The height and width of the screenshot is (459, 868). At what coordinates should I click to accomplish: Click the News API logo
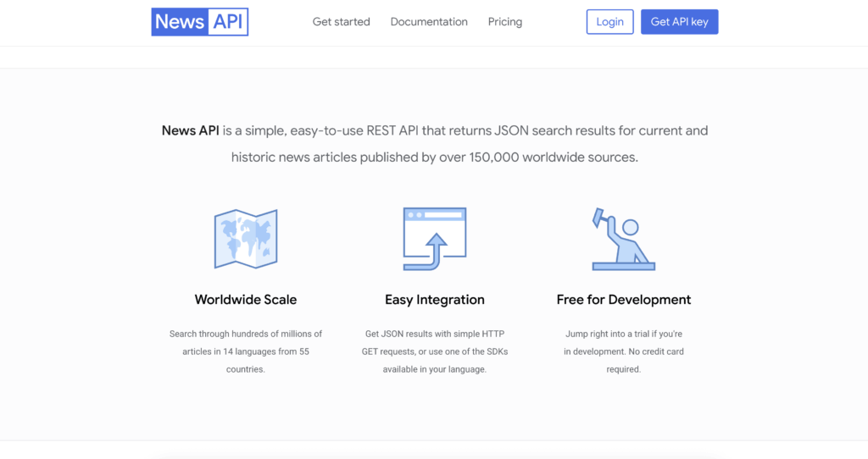click(200, 21)
